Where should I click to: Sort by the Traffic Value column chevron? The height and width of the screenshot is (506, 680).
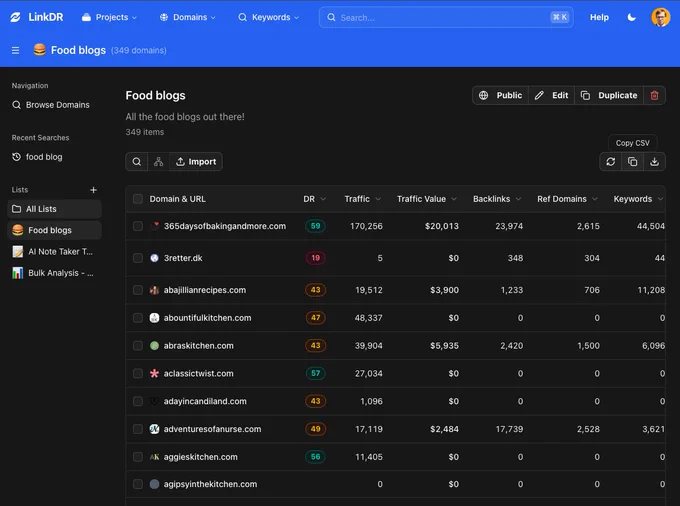pyautogui.click(x=454, y=199)
